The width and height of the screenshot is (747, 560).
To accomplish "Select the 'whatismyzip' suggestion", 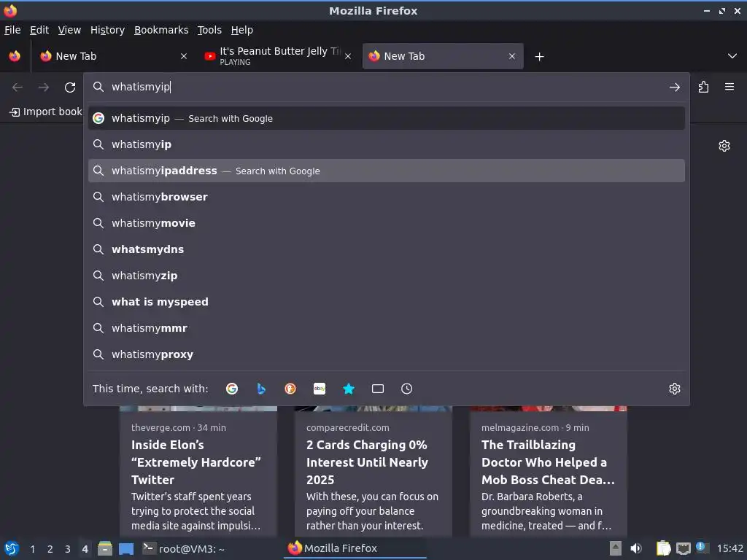I will tap(387, 275).
